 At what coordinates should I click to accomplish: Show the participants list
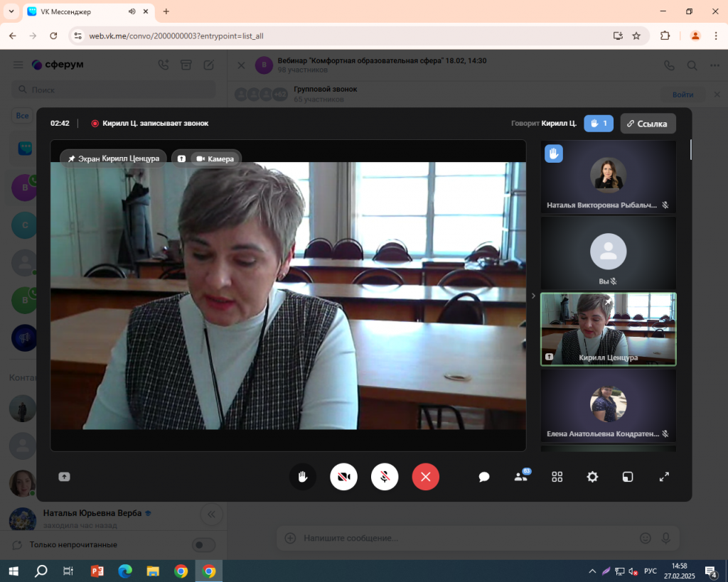point(521,477)
